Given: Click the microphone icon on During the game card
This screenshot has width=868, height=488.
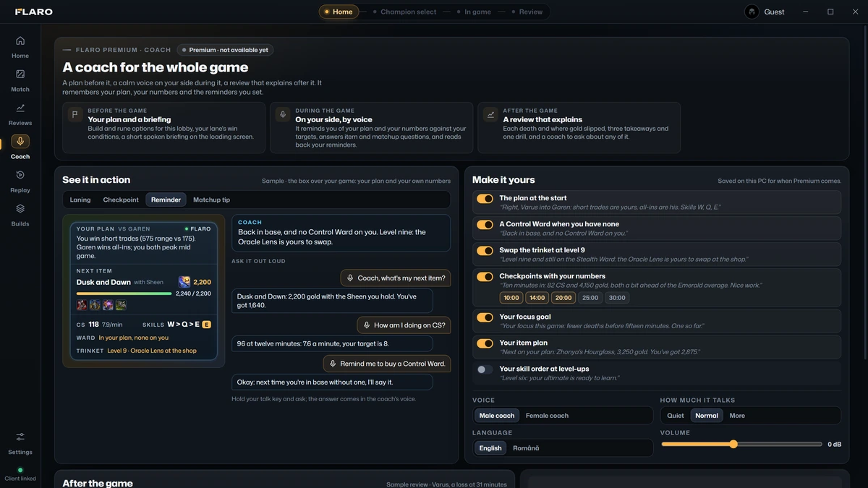Looking at the screenshot, I should 283,114.
